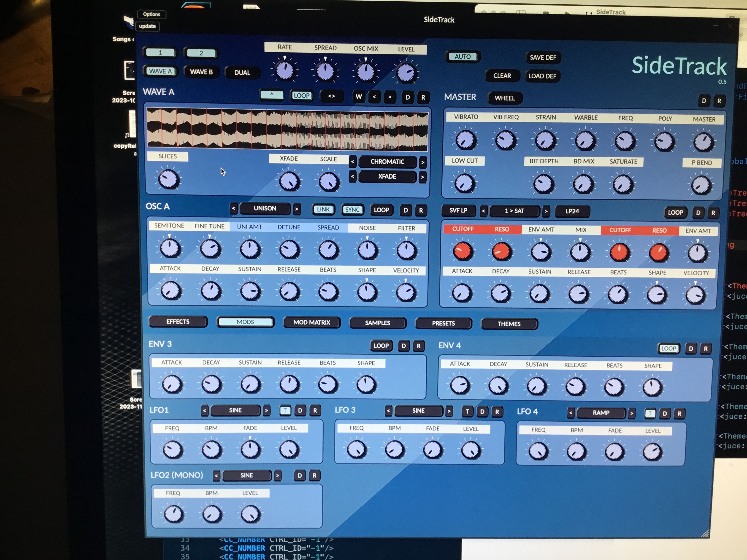
Task: Click the CLEAR button
Action: click(x=502, y=76)
